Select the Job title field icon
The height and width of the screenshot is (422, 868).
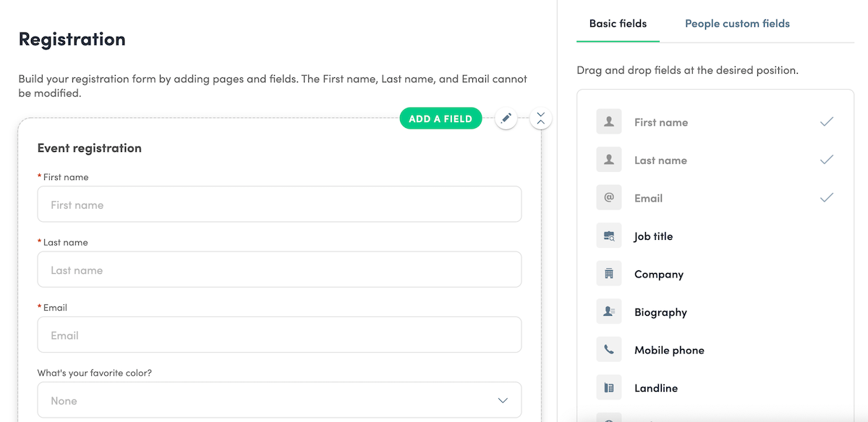(x=609, y=236)
